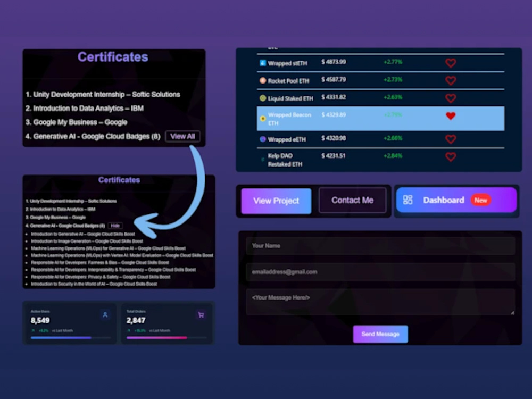Viewport: 532px width, 399px height.
Task: Click the Wrapped eETH coin logo
Action: pos(263,139)
